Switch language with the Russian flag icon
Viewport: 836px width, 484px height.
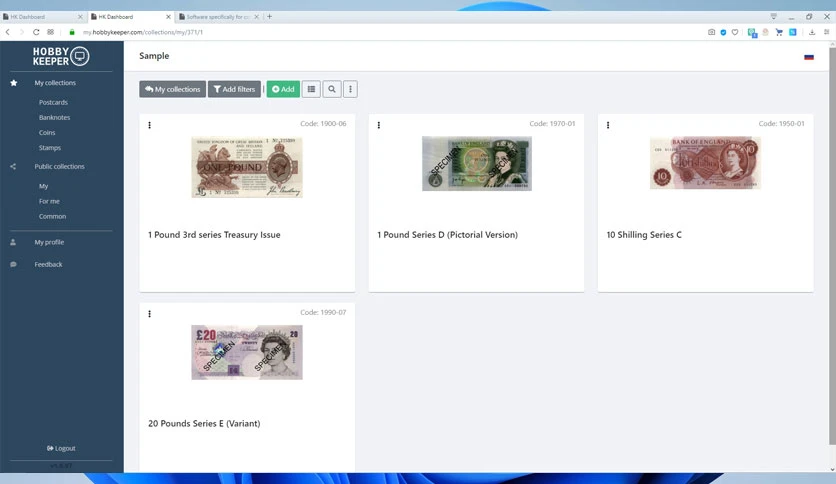(x=809, y=57)
